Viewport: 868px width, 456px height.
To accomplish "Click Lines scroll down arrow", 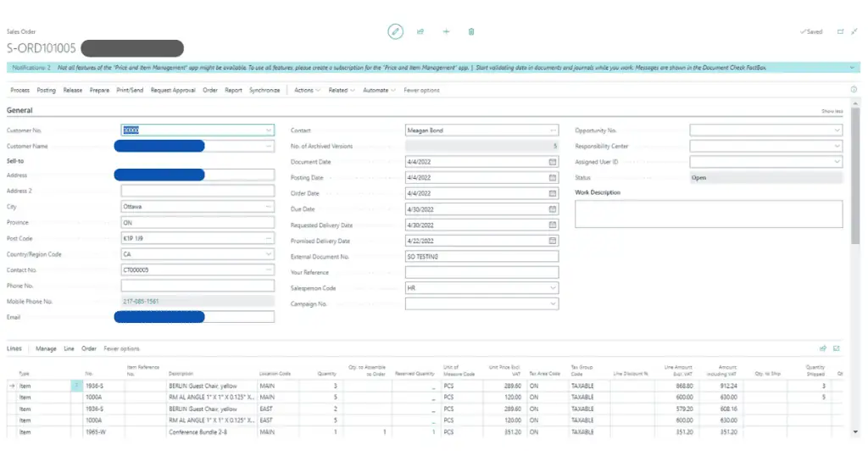I will [x=855, y=432].
